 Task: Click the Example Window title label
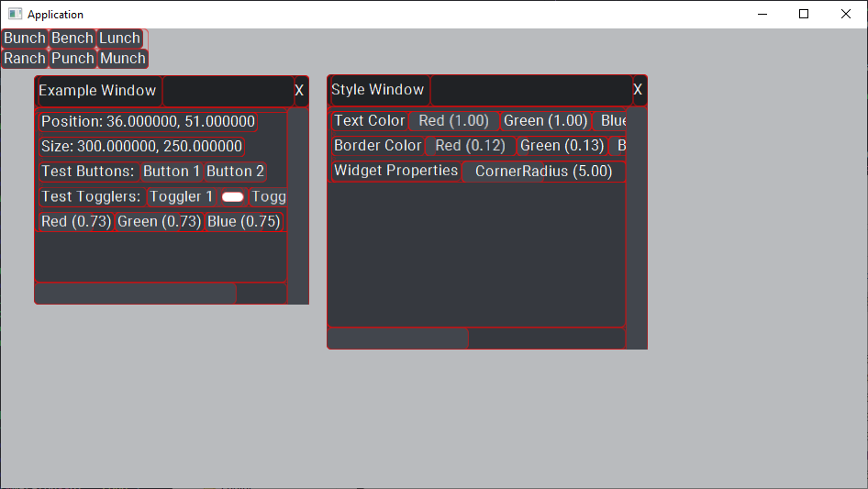[x=98, y=91]
